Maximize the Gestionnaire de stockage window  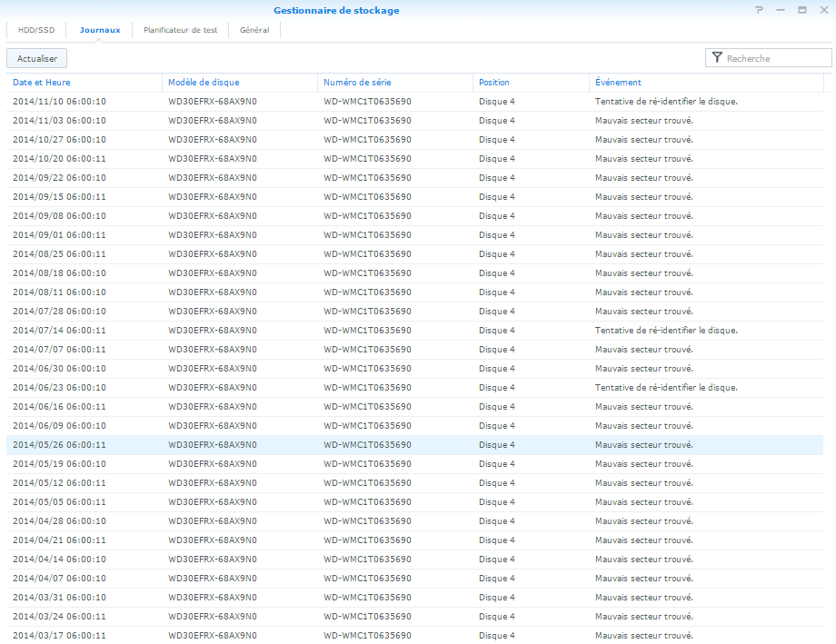801,10
